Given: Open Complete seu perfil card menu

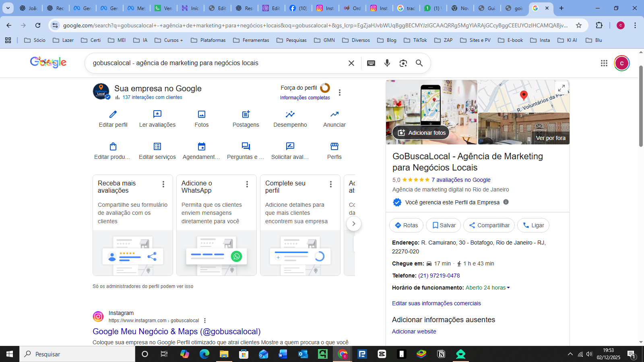Looking at the screenshot, I should (331, 184).
